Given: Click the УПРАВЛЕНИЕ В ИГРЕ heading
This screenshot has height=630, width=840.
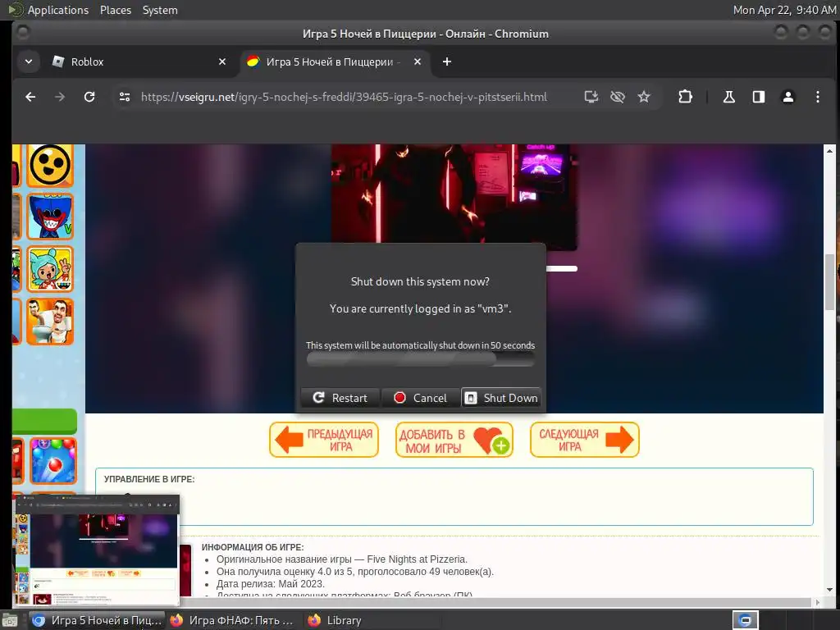Looking at the screenshot, I should coord(149,479).
